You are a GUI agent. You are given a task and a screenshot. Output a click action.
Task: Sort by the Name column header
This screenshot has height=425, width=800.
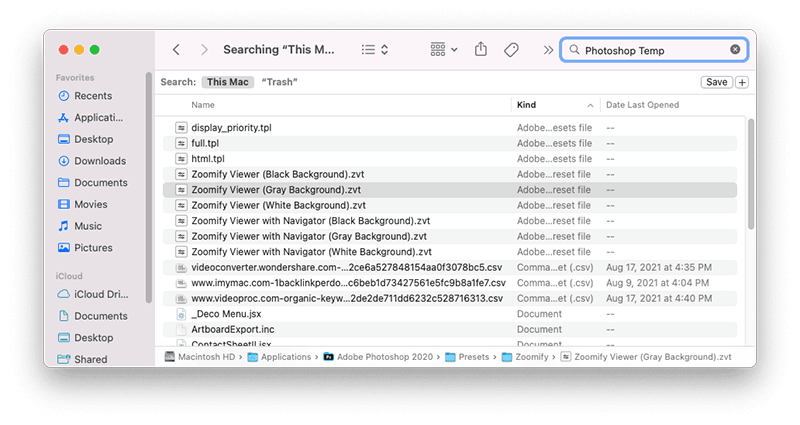pos(203,105)
